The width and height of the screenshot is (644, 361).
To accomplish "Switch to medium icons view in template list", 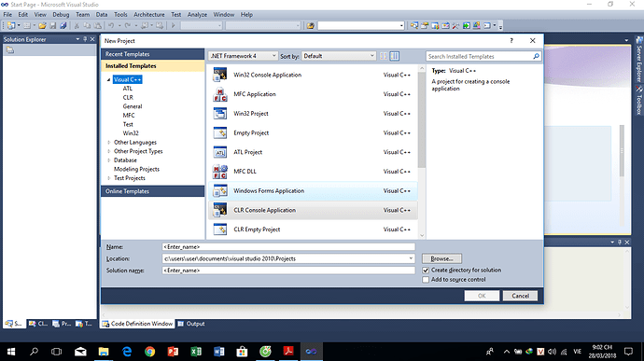I will pos(394,56).
